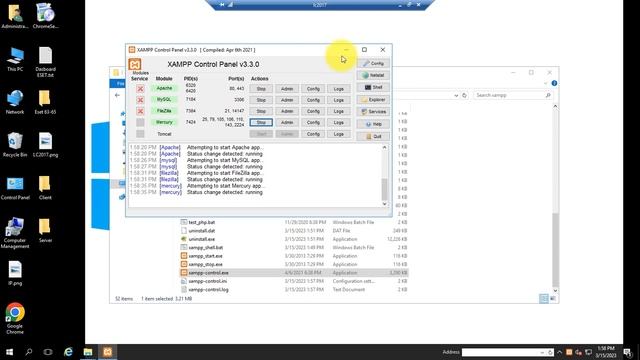Select the xampp-control.exe file row

294,273
